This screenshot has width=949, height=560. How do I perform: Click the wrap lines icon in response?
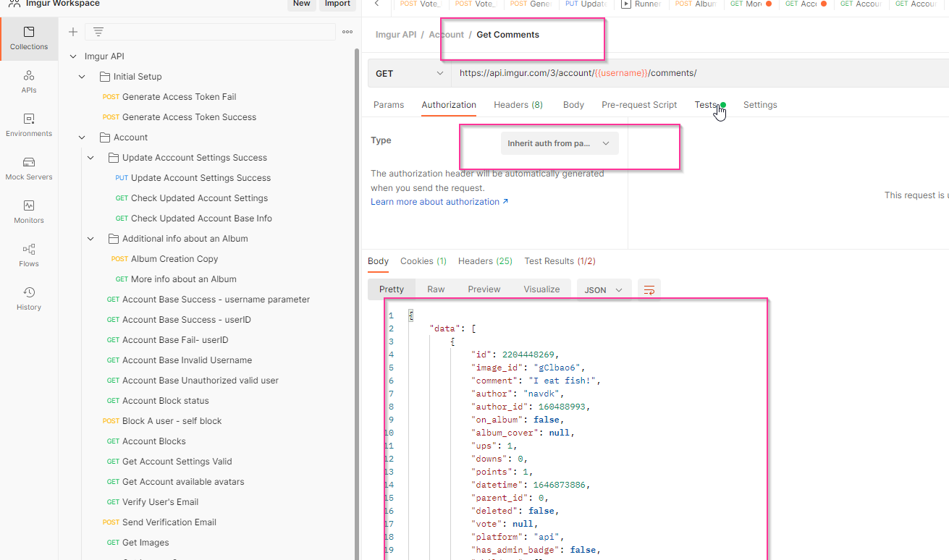pos(649,289)
